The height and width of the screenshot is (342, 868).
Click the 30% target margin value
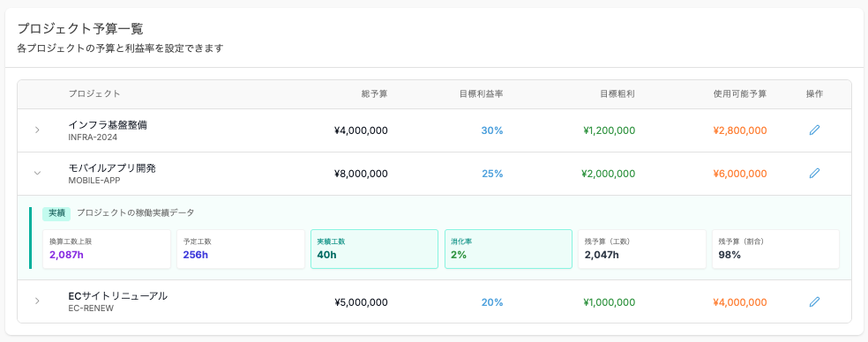tap(492, 130)
